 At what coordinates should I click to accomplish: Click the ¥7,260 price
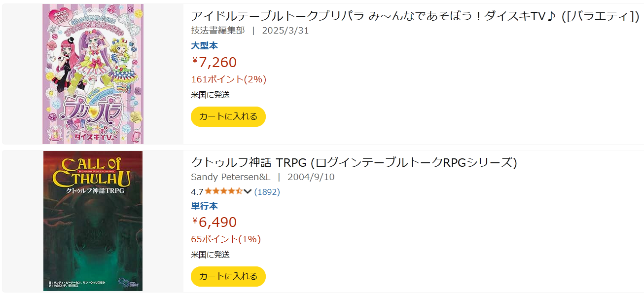(x=214, y=62)
